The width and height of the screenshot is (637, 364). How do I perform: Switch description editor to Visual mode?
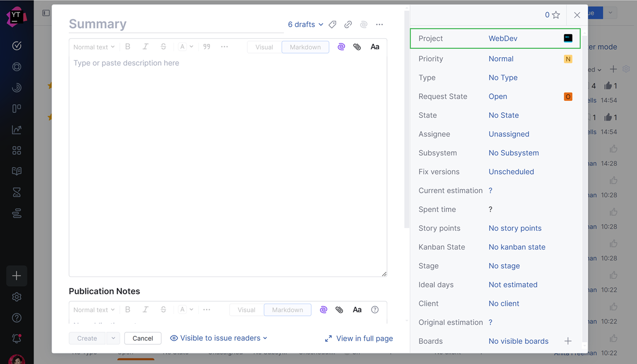[x=264, y=47]
